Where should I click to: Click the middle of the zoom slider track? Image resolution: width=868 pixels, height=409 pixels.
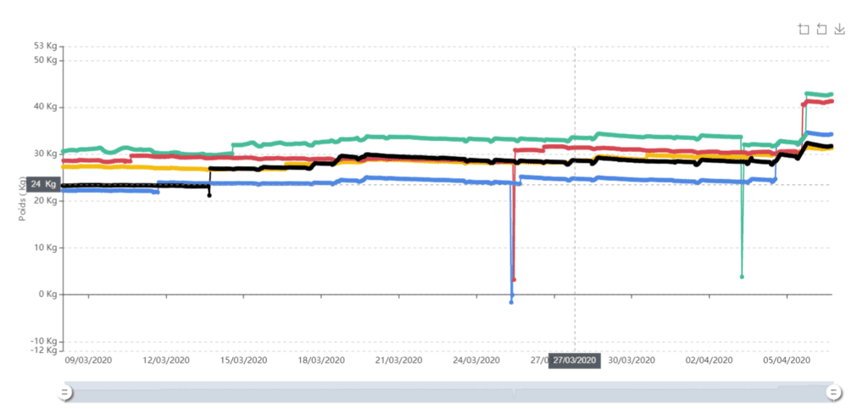448,392
